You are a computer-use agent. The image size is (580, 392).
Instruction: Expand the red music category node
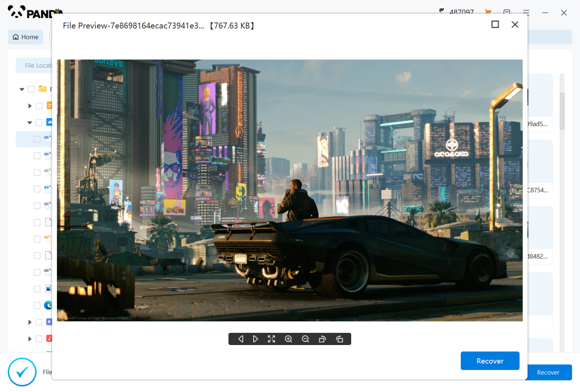click(30, 339)
